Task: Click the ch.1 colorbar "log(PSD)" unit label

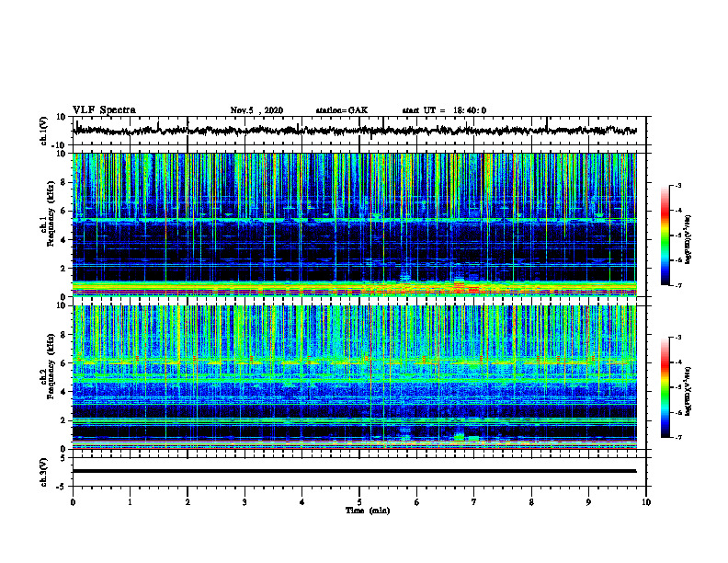Action: 688,240
